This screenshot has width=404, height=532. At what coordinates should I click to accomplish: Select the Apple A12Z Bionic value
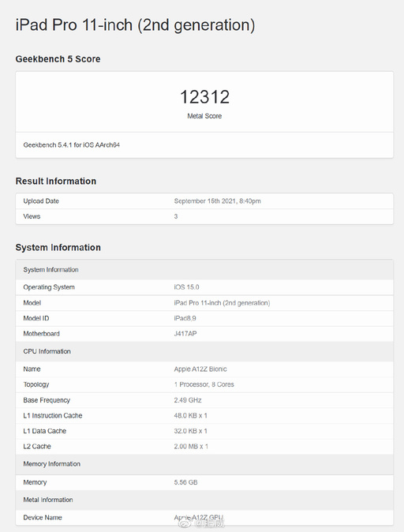[x=200, y=369]
